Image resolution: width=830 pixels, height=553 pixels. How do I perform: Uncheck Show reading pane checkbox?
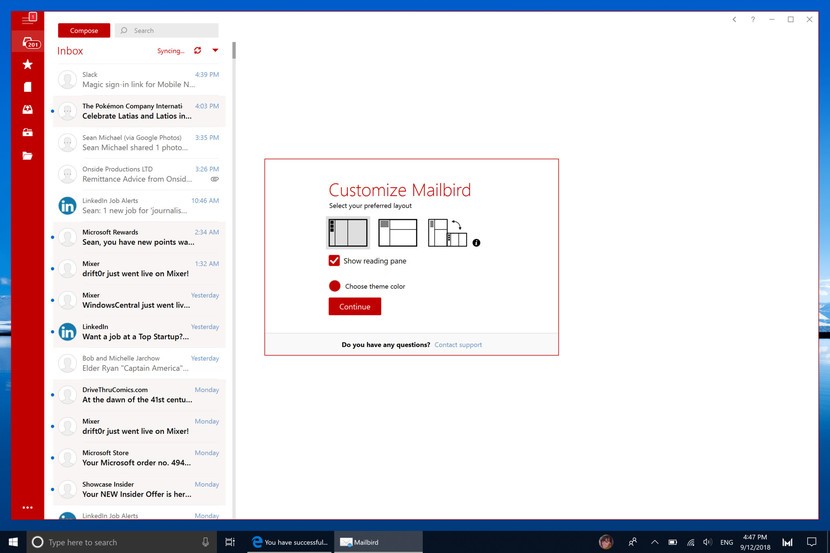coord(334,260)
